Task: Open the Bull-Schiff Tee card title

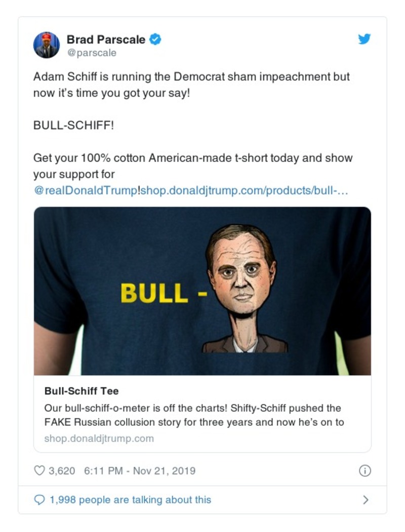Action: [82, 391]
